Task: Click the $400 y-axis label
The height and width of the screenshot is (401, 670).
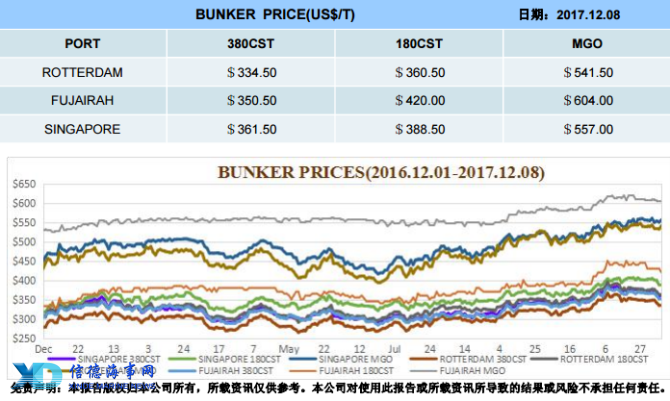Action: pyautogui.click(x=24, y=281)
